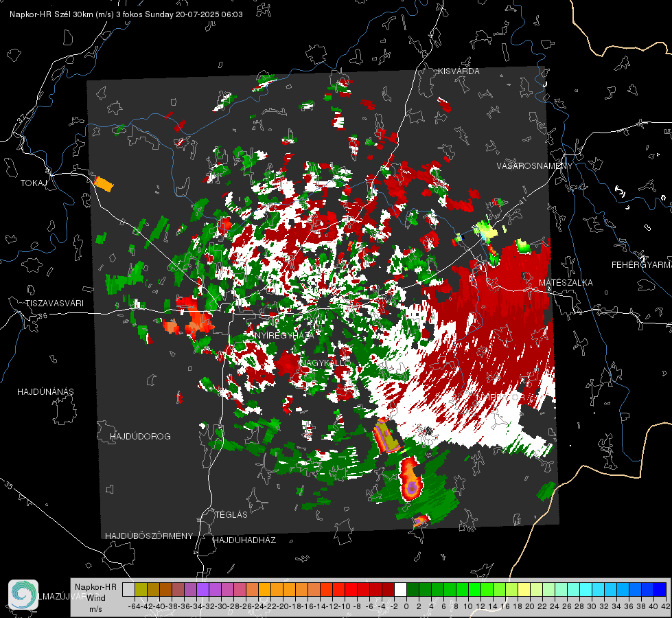Screen dimensions: 672x618
Task: Click the olive swatch left of -42
Action: 141,589
